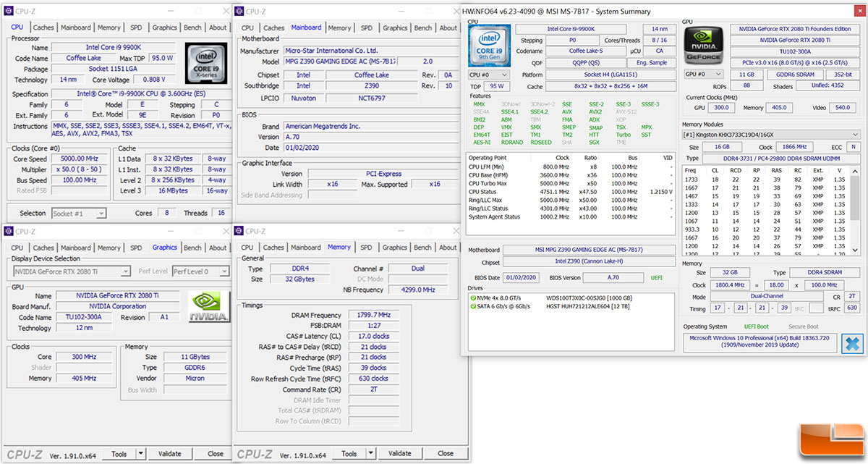Click the CPU-Z title icon of the Memory window
Viewport: 868px width, 464px height.
click(x=239, y=231)
